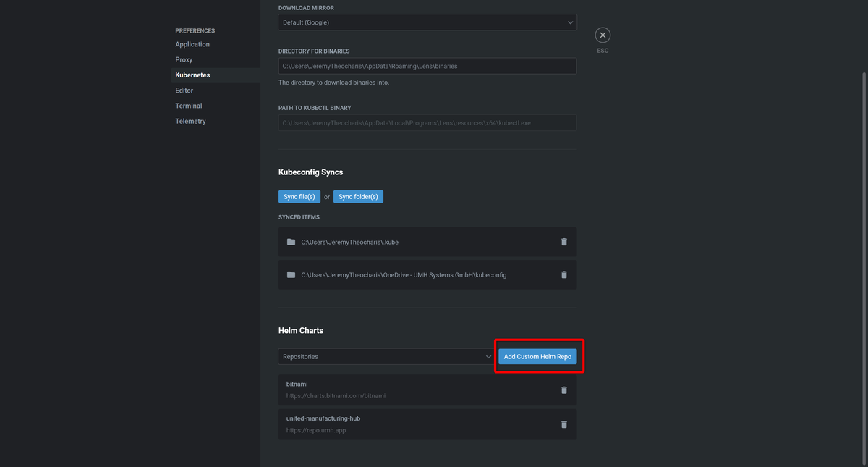Viewport: 868px width, 467px height.
Task: Open the Application preferences section
Action: pos(192,43)
